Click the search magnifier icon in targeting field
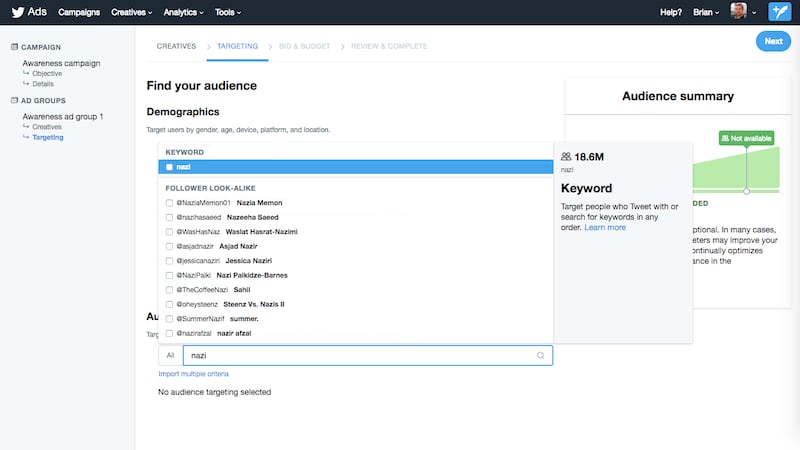This screenshot has height=450, width=800. [540, 356]
